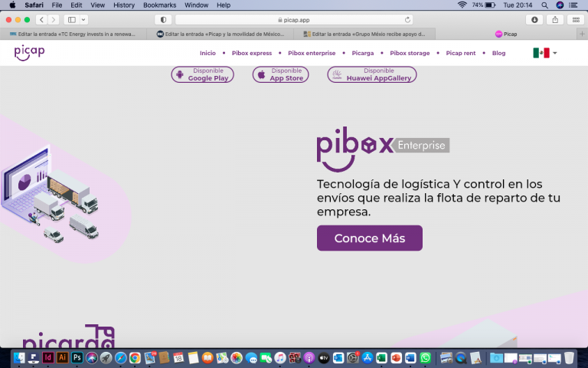Open the History menu
This screenshot has width=588, height=368.
click(124, 5)
